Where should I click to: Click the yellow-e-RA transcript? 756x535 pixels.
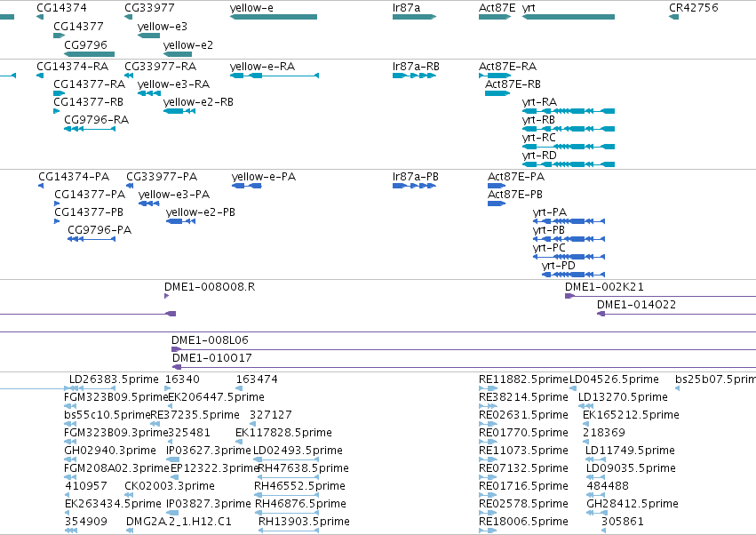pyautogui.click(x=275, y=76)
